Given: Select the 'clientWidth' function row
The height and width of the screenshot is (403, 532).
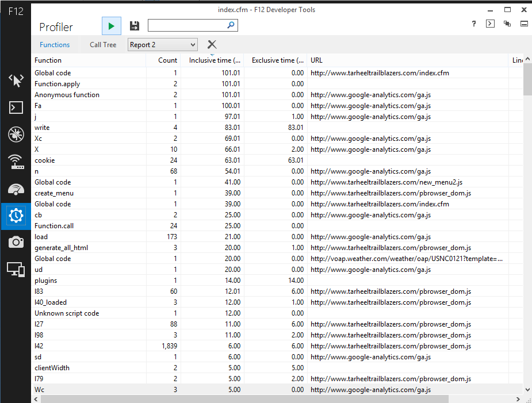Looking at the screenshot, I should point(278,368).
